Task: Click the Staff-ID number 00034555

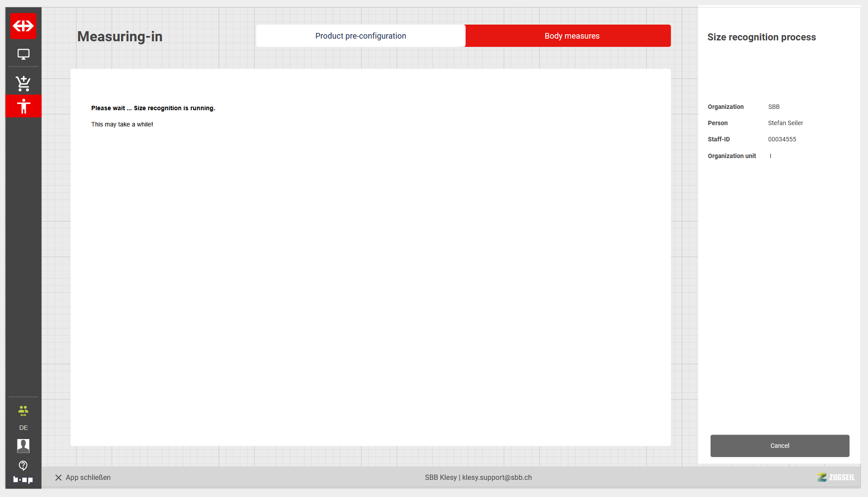Action: point(782,139)
